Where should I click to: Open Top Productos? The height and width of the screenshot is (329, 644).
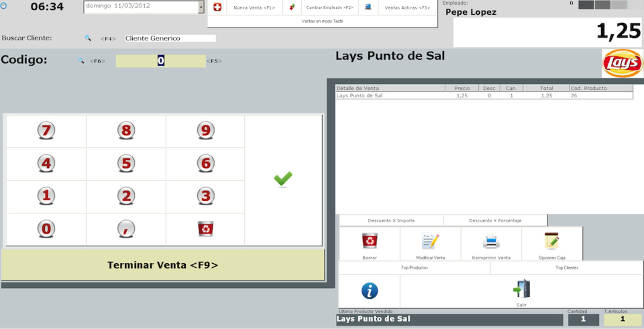[414, 268]
